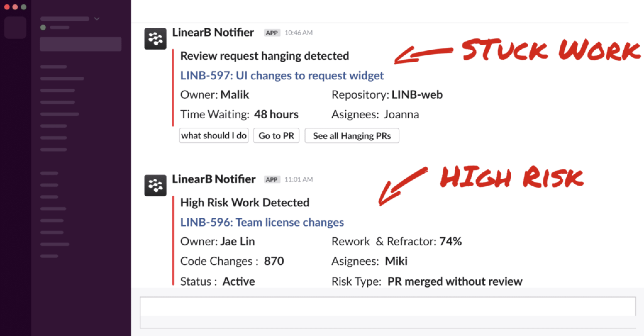This screenshot has width=644, height=336.
Task: Click the 10:46 AM timestamp
Action: 298,33
